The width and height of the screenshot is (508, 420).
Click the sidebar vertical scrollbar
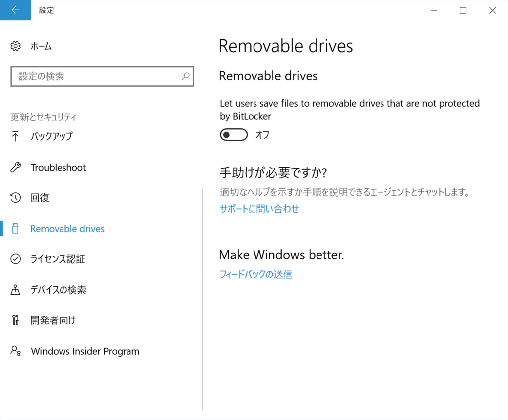click(x=202, y=299)
